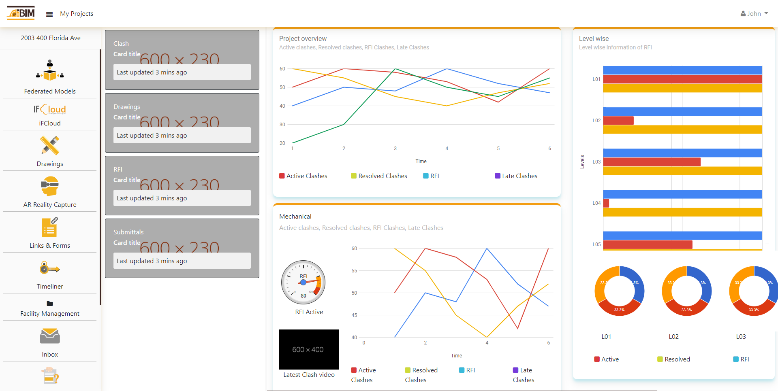Click the RFI Active gauge
778x391 pixels.
coord(303,282)
